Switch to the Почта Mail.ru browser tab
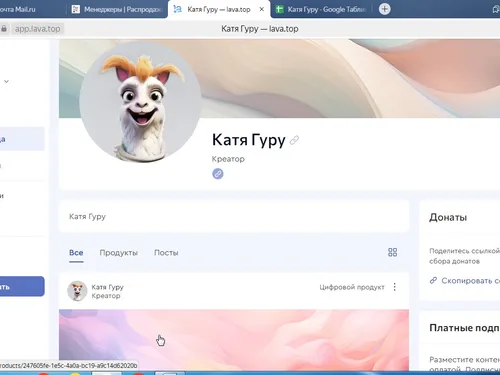 point(18,9)
